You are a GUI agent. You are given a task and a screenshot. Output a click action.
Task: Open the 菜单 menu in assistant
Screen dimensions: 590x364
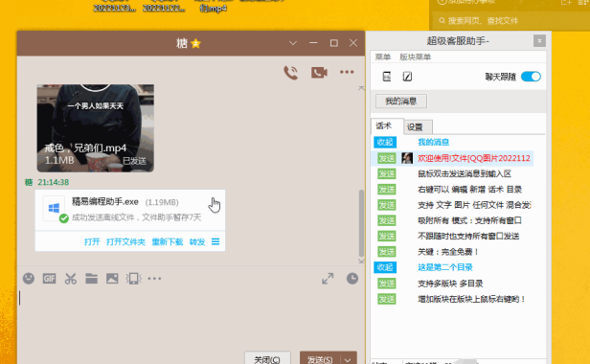pos(383,57)
